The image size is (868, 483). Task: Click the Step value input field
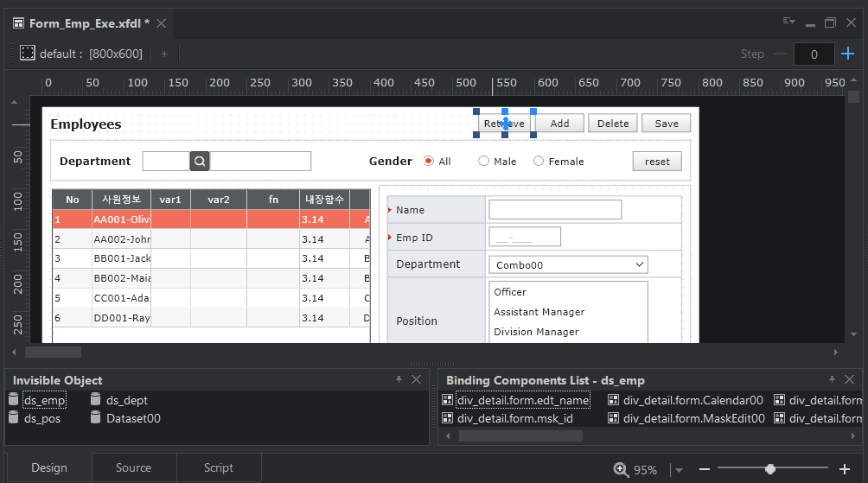(x=814, y=54)
